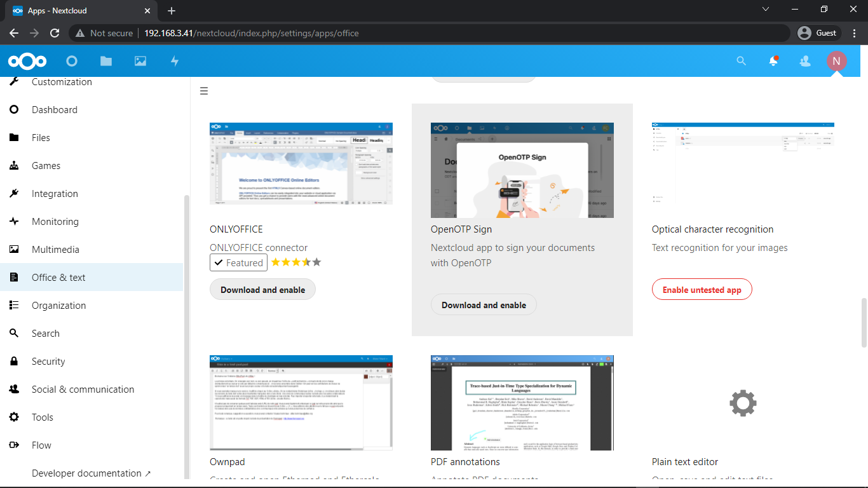Open Ownpad screenshot thumbnail
Image resolution: width=868 pixels, height=488 pixels.
[x=301, y=403]
